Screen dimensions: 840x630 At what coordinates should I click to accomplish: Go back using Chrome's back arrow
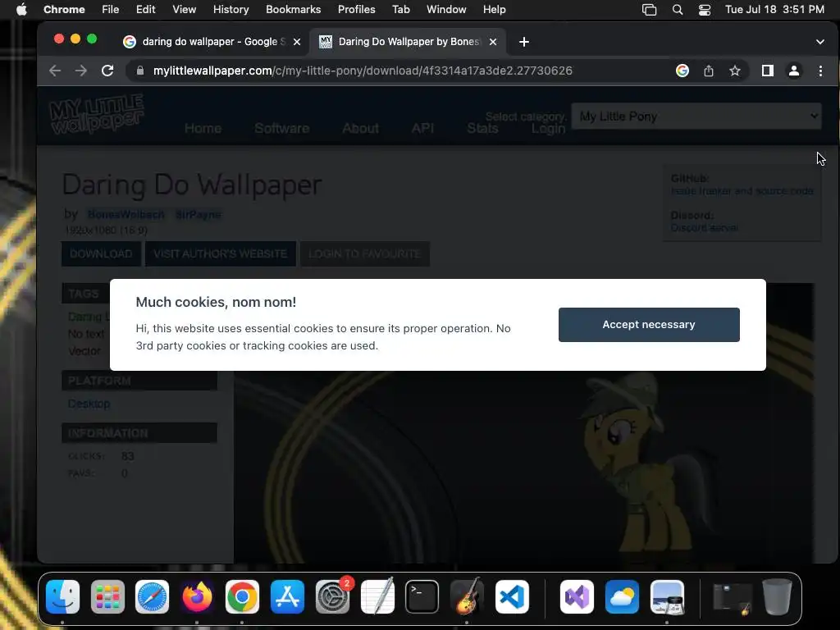click(x=55, y=71)
